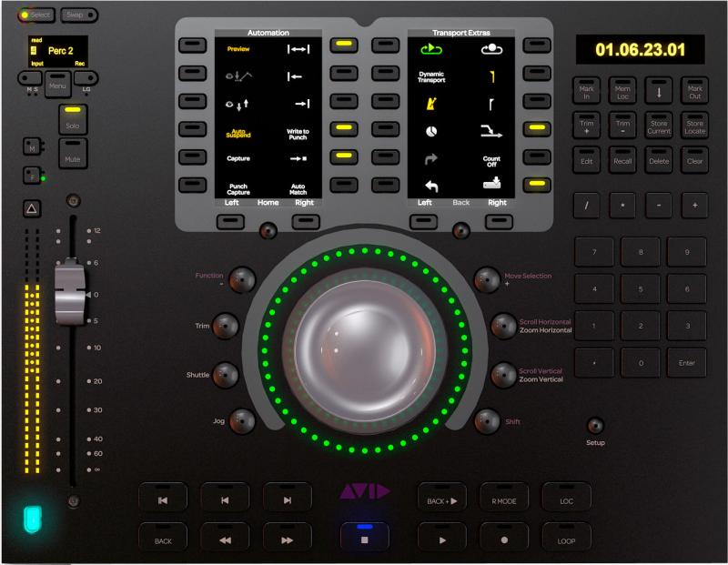728x565 pixels.
Task: Click the undo arrow in Transport Extras
Action: click(x=431, y=187)
